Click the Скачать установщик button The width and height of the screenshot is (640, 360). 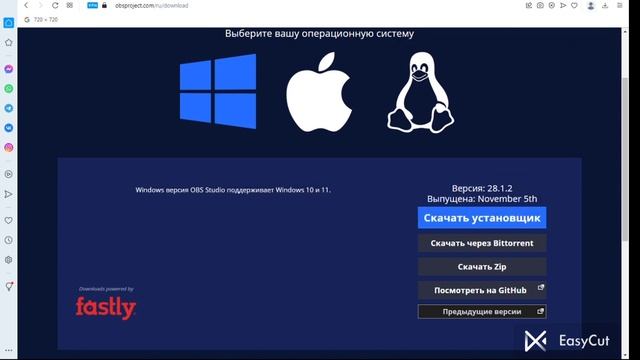tap(482, 218)
